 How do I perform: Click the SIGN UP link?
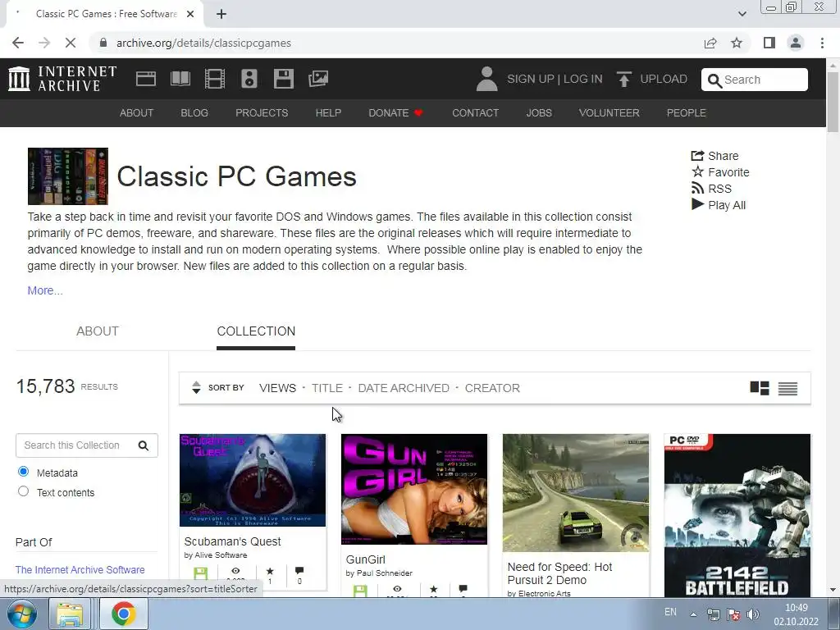531,79
